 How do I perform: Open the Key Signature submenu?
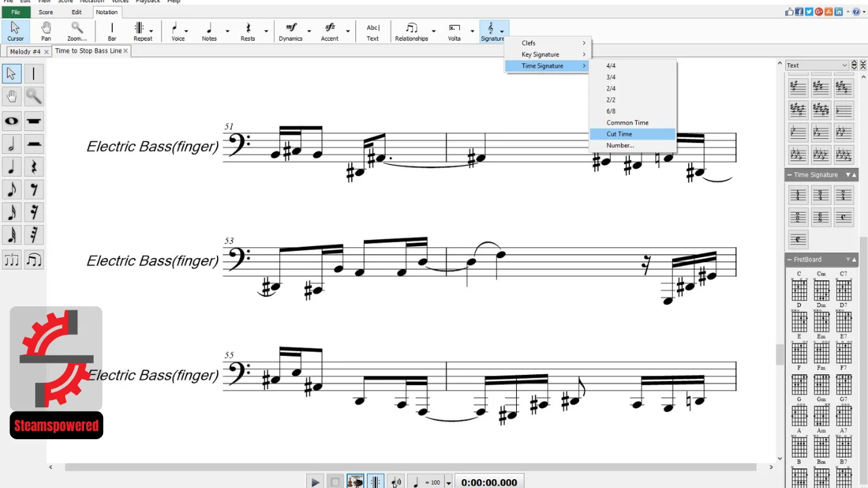click(x=548, y=54)
